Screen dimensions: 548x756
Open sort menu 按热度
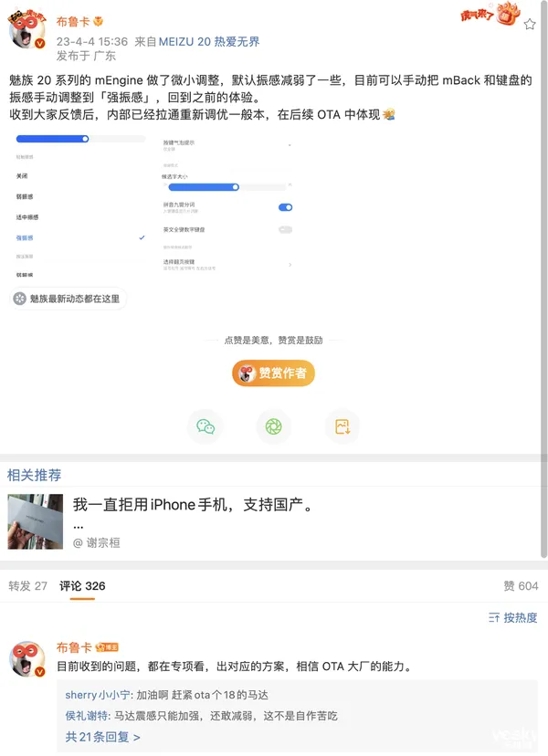[x=512, y=618]
